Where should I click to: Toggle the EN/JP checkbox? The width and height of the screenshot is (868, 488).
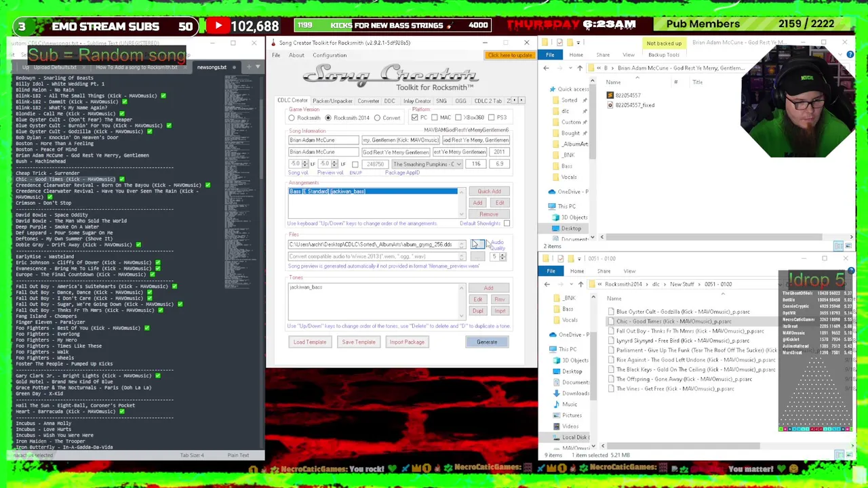click(355, 165)
